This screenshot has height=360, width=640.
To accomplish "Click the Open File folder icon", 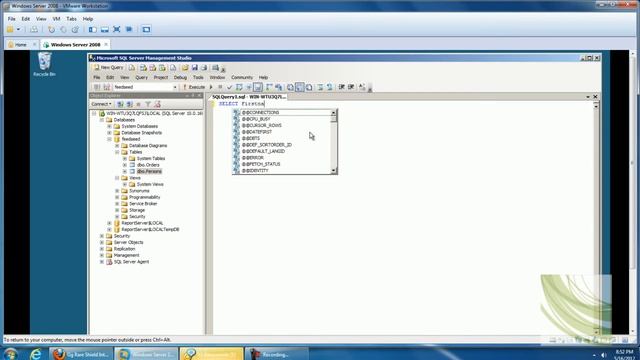I will (x=185, y=68).
